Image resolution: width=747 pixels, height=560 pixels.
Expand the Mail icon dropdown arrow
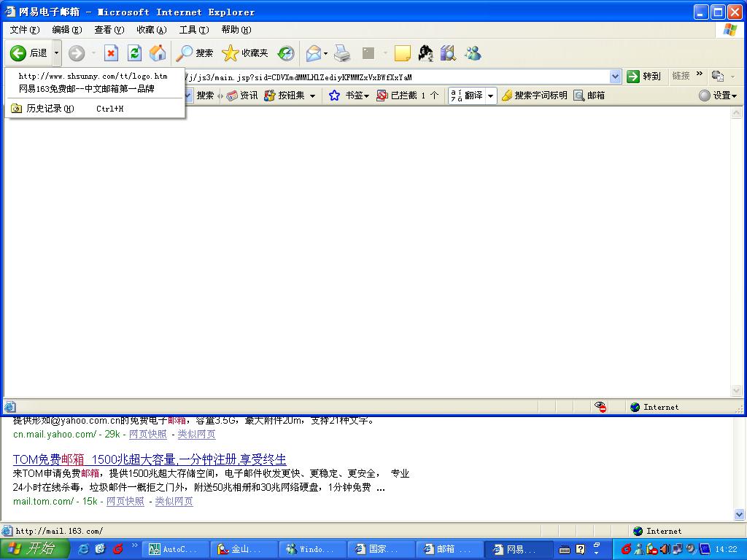(x=326, y=52)
